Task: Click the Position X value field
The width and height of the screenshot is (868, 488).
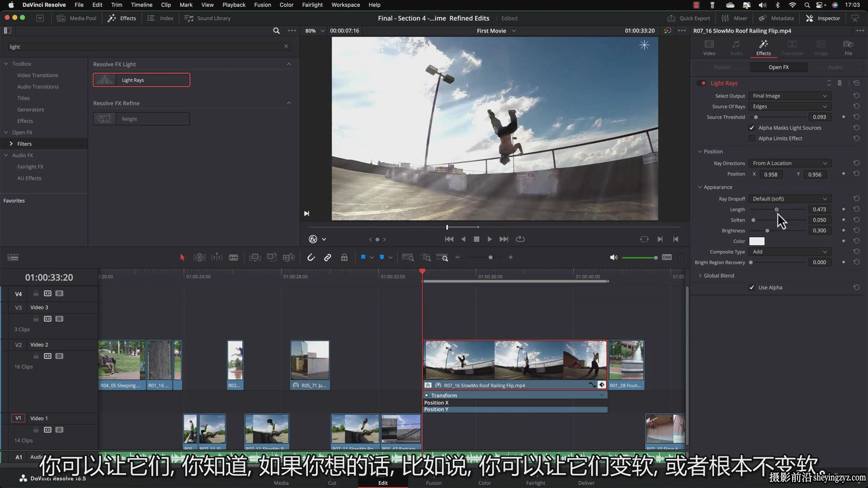Action: (771, 174)
